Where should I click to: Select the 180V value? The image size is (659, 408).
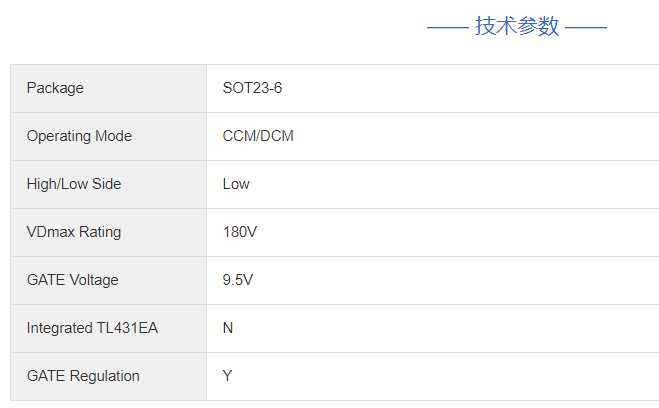coord(240,232)
